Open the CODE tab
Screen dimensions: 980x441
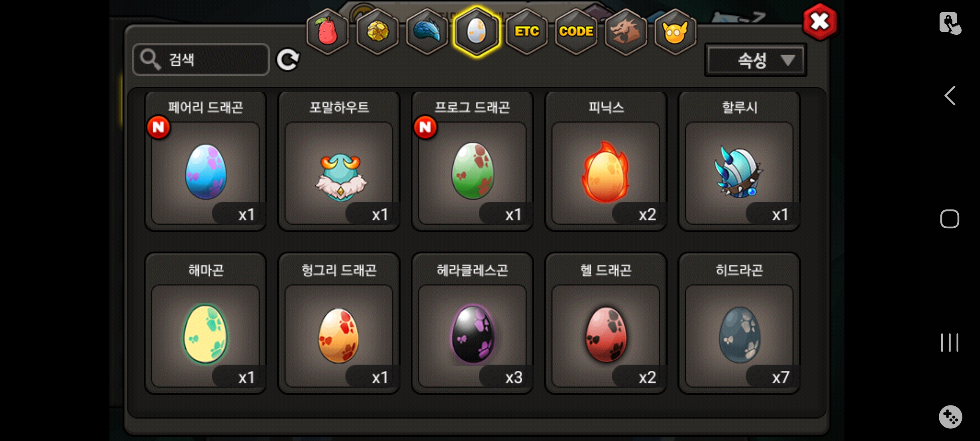(x=576, y=31)
